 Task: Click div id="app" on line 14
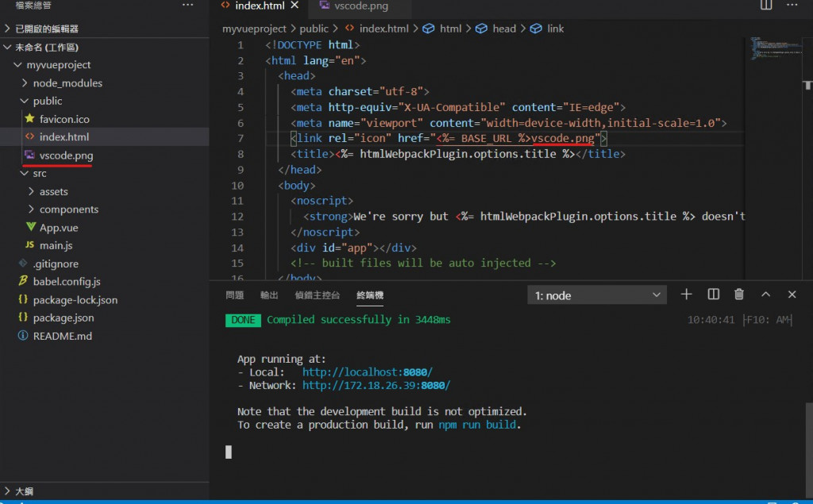353,248
